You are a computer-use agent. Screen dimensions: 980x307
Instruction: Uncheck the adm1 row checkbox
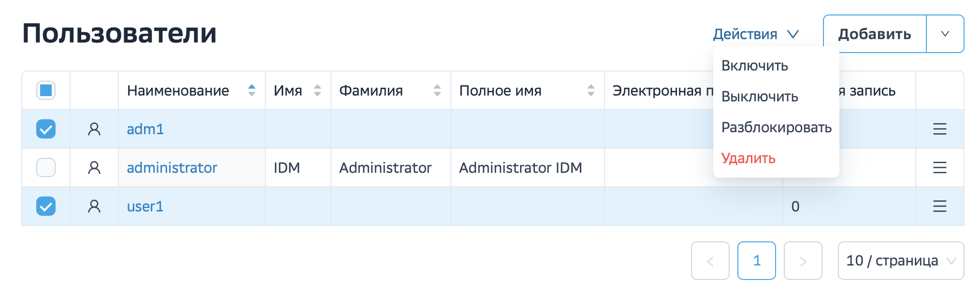click(x=46, y=129)
